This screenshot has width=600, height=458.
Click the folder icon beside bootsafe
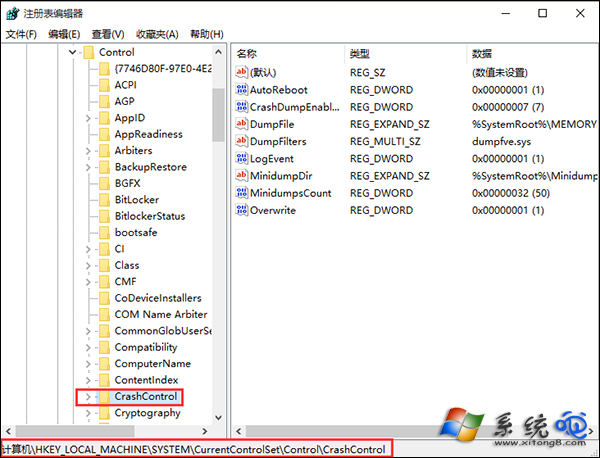(x=104, y=233)
